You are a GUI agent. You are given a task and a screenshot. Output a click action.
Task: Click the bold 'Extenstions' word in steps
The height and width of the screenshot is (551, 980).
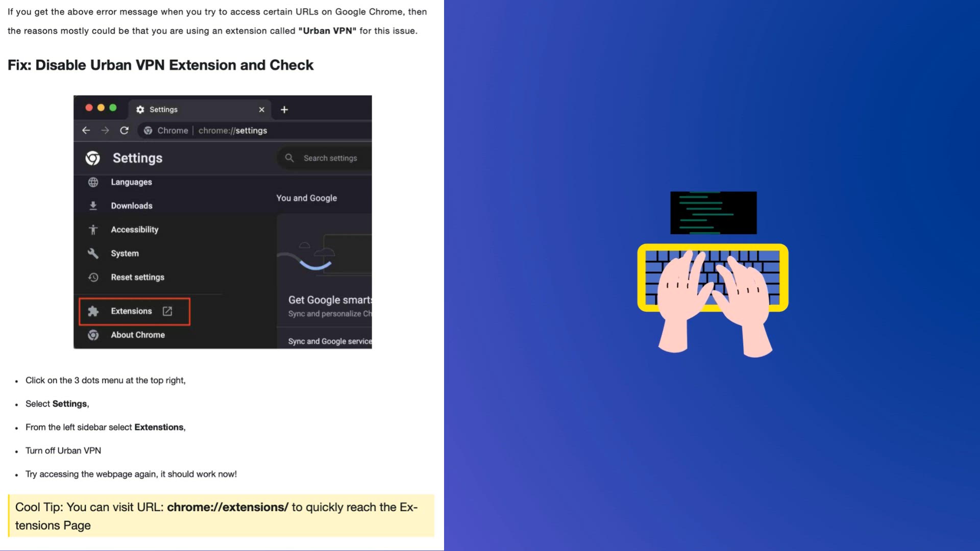(159, 428)
